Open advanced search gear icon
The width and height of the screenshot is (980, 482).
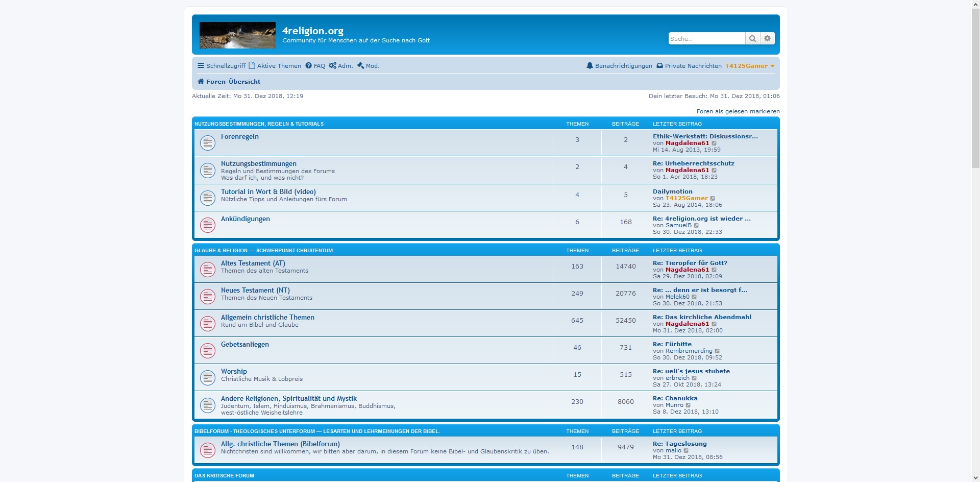[767, 39]
